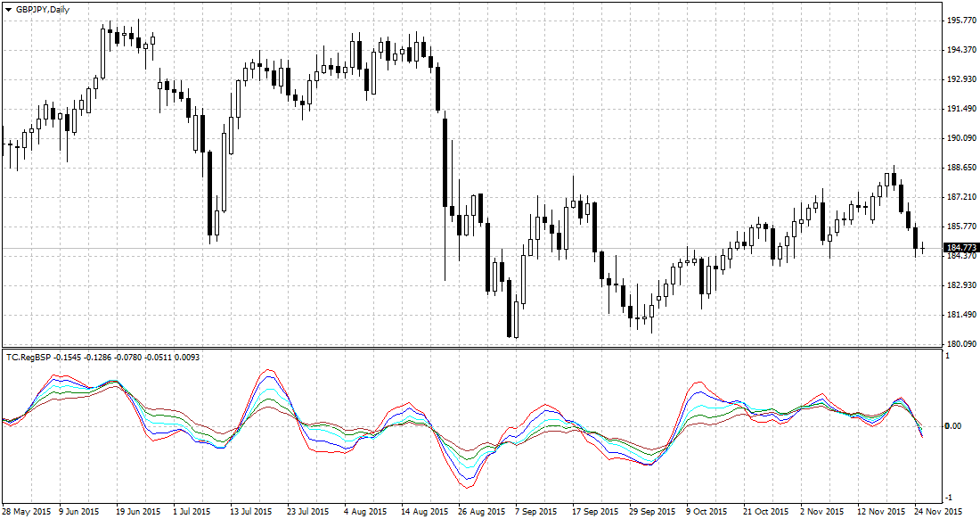The height and width of the screenshot is (519, 980).
Task: Click the 182.930 price level label
Action: 961,285
